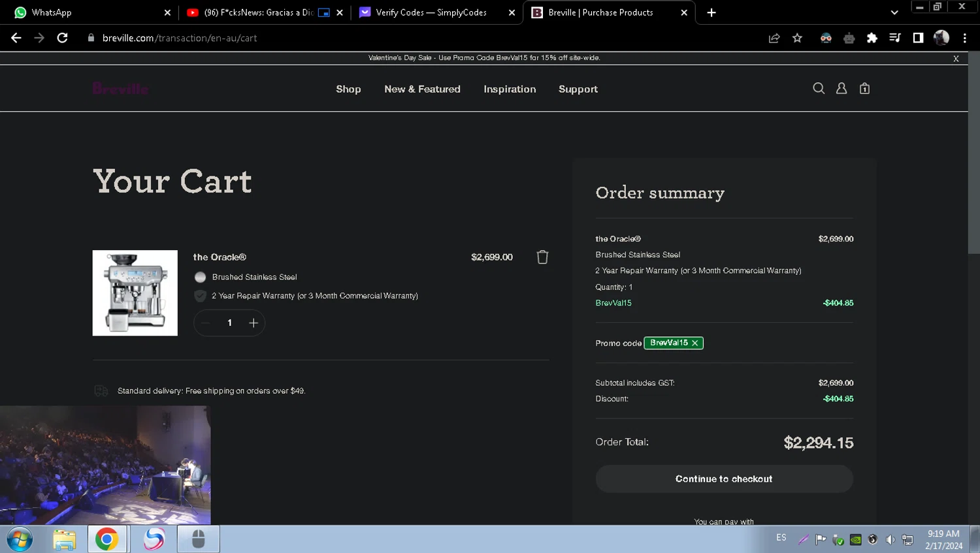
Task: Decrease the Oracle quantity with minus
Action: pos(205,323)
